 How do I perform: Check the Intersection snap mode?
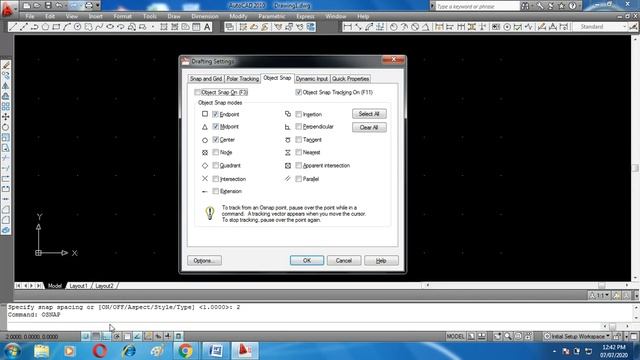(x=216, y=179)
